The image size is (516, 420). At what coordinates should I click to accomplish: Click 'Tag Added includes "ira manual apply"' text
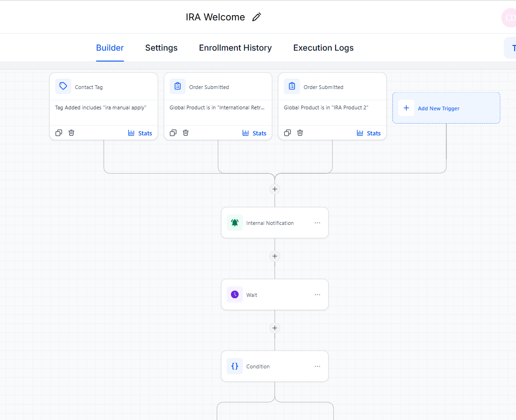(101, 107)
